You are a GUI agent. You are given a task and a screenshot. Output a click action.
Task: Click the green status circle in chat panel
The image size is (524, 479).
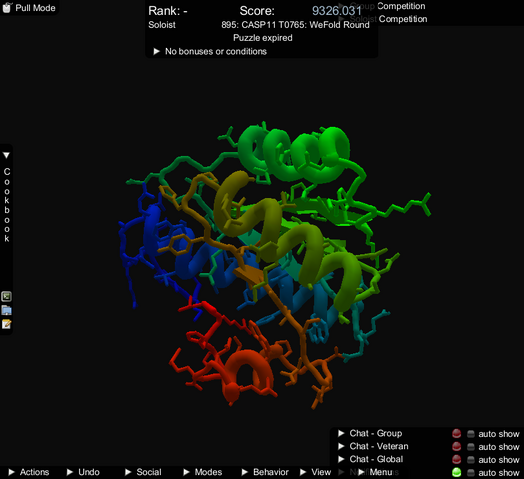pos(456,472)
